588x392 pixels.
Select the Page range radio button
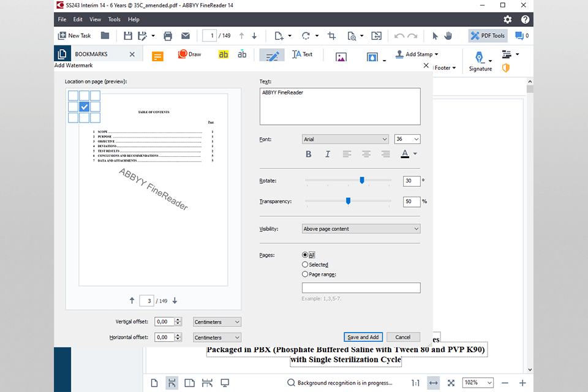[305, 274]
